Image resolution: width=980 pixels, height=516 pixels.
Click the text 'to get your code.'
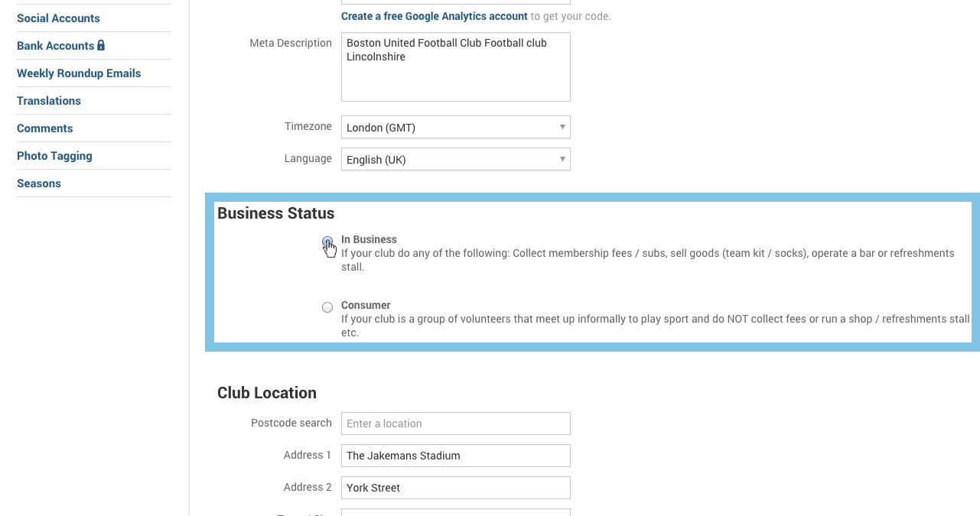point(571,16)
